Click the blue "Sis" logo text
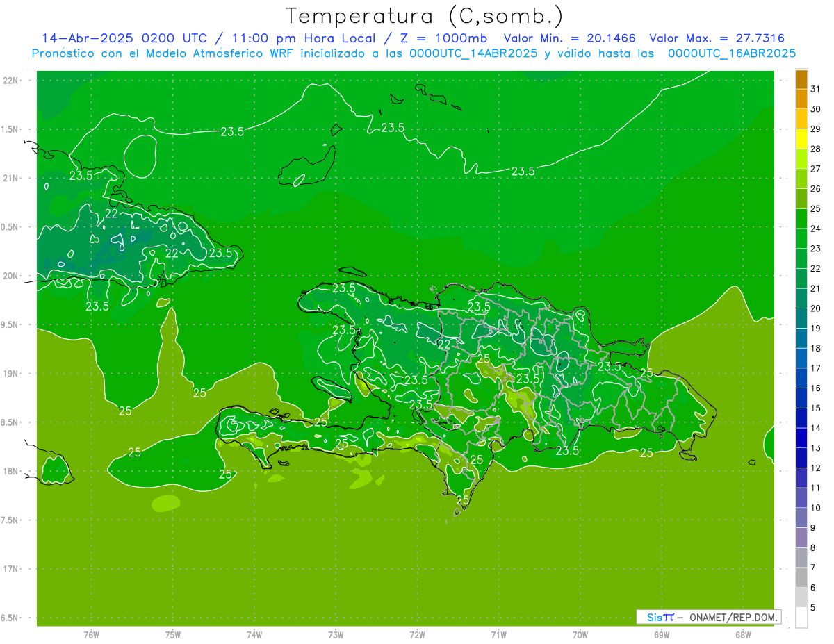Viewport: 834px width, 644px height. click(653, 617)
